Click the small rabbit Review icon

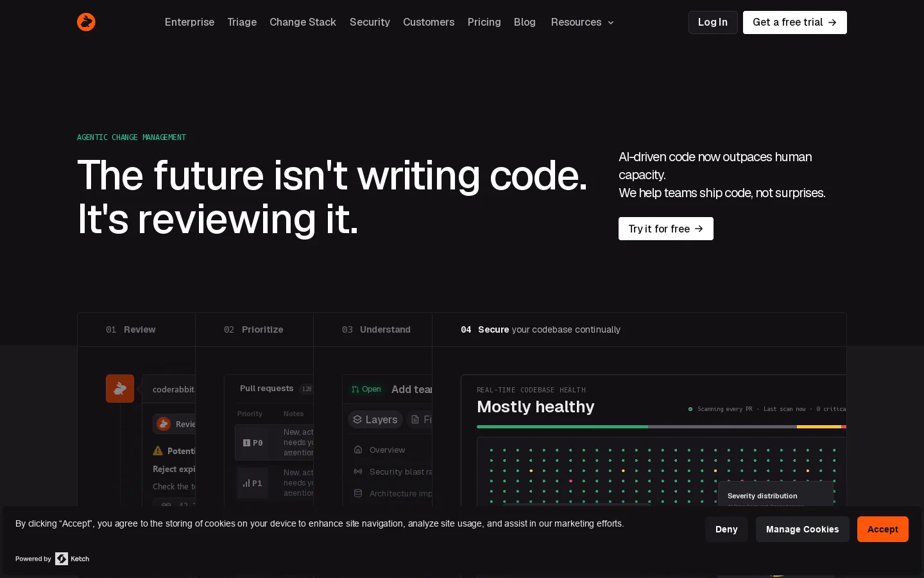[x=164, y=424]
